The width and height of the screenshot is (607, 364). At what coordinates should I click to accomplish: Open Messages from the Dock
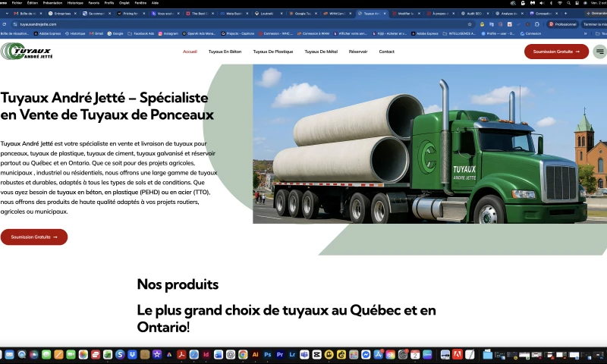tap(46, 354)
